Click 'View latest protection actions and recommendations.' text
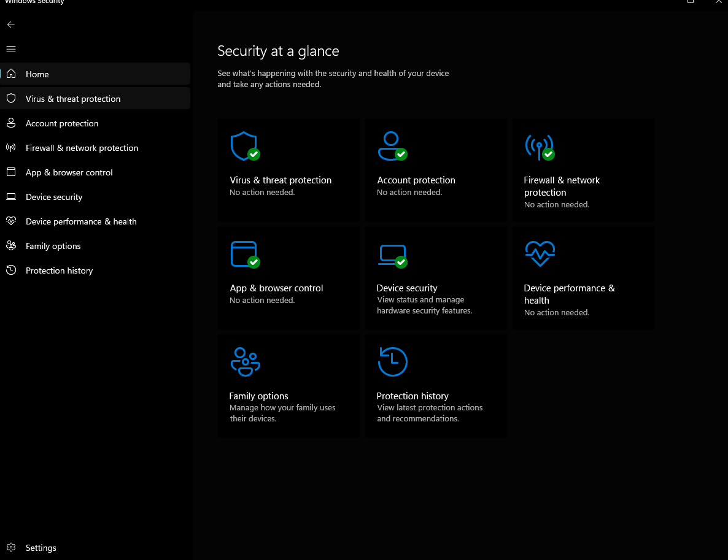This screenshot has height=560, width=728. click(430, 413)
